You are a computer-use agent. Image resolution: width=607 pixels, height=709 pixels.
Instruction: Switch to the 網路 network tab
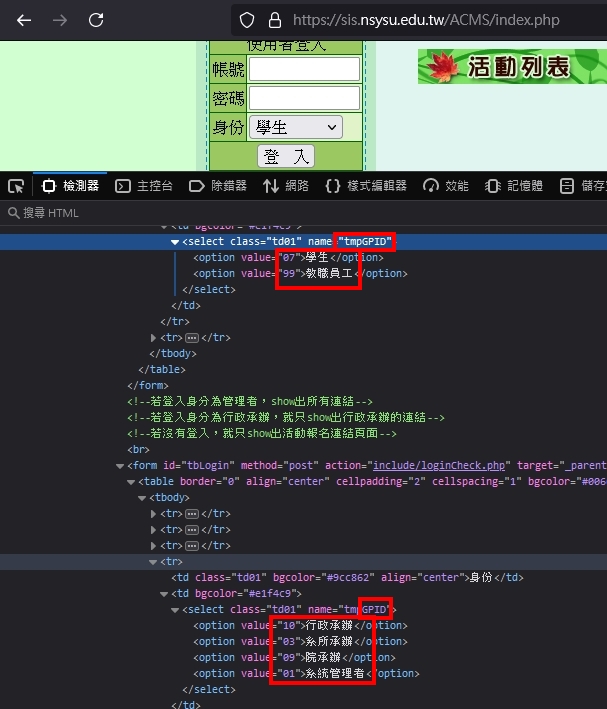coord(286,186)
